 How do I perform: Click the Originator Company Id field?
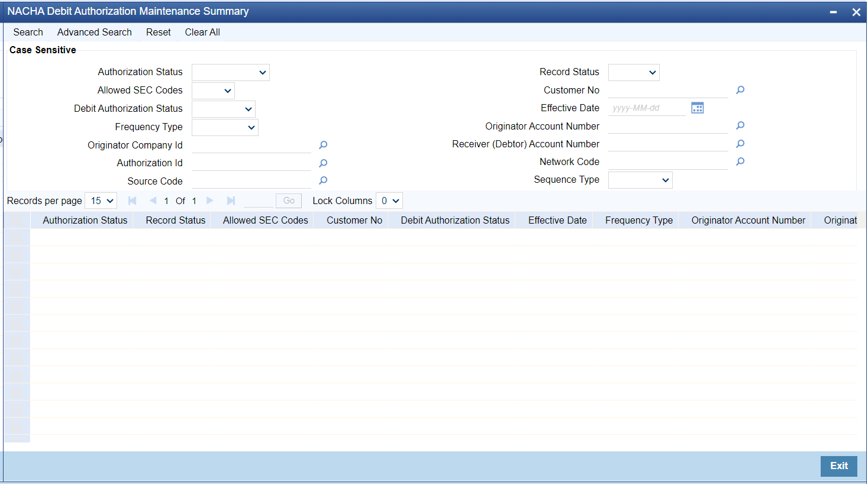pyautogui.click(x=251, y=145)
